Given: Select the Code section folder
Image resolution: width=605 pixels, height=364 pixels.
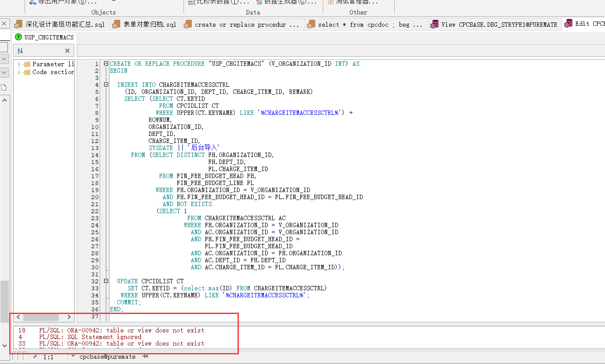Looking at the screenshot, I should point(49,72).
